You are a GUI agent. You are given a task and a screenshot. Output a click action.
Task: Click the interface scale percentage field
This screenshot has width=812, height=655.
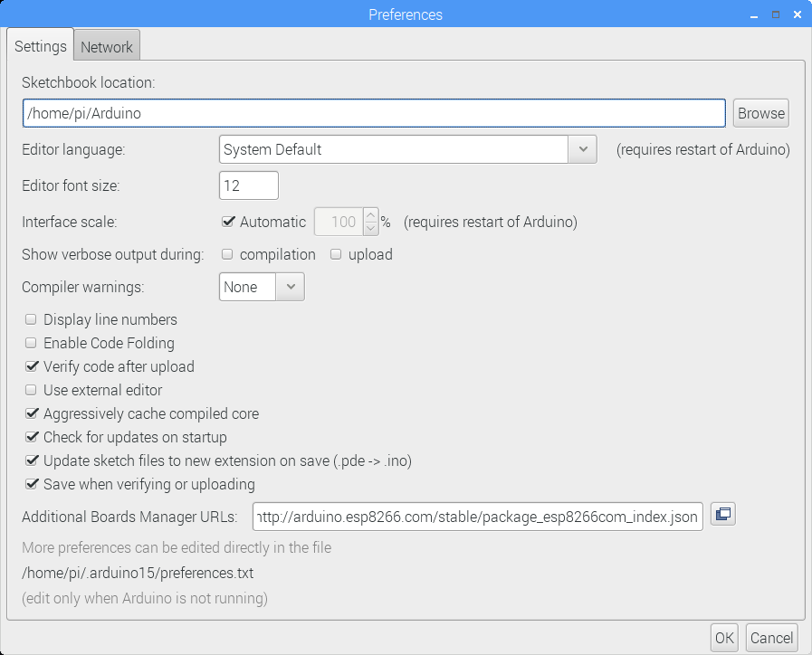tap(339, 222)
